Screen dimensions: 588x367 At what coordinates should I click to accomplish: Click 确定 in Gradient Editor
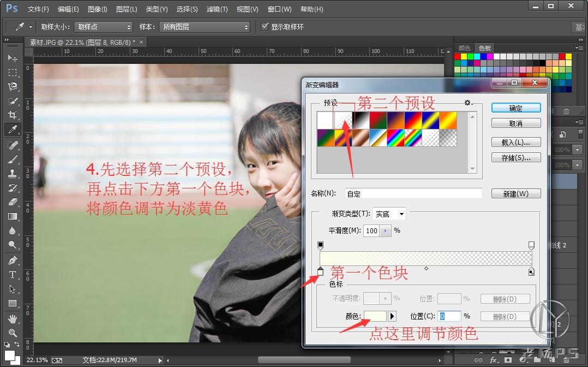[x=516, y=108]
